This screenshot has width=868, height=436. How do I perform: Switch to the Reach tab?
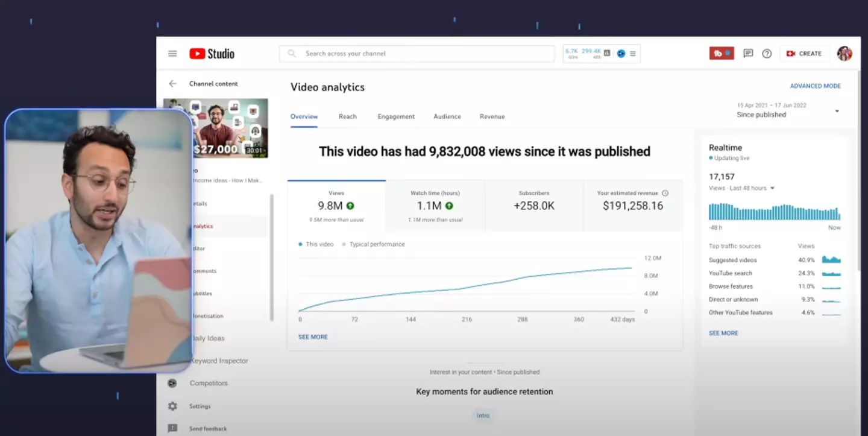coord(347,116)
